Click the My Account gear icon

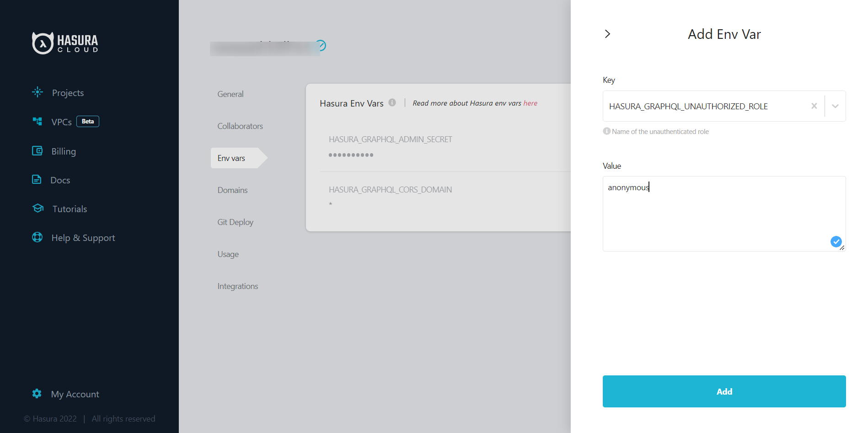pos(37,393)
